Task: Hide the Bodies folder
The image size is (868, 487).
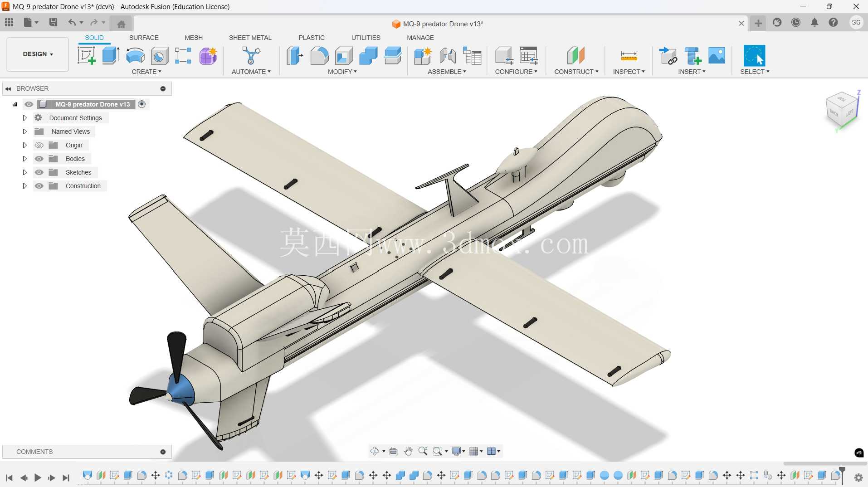Action: tap(39, 159)
